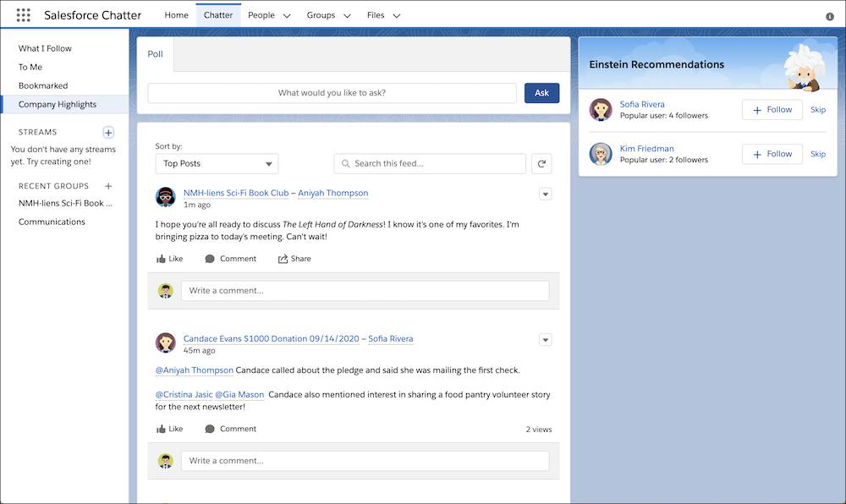
Task: Refresh the feed
Action: [x=541, y=163]
